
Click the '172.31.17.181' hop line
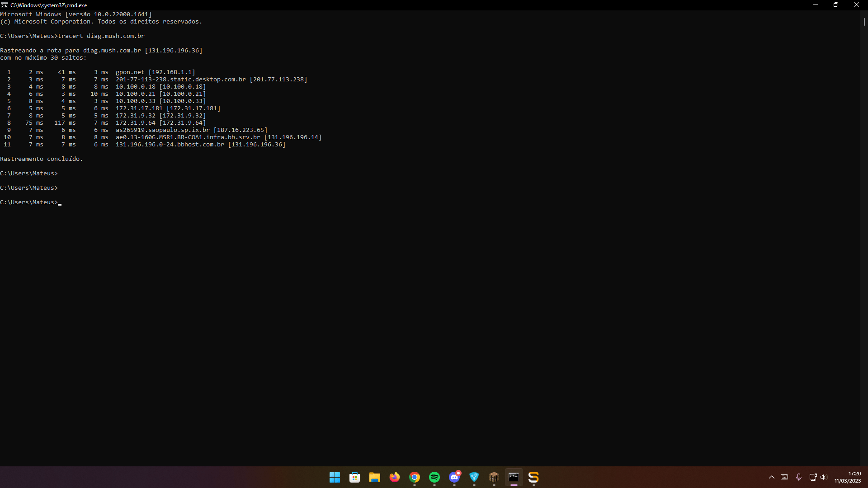click(x=168, y=108)
